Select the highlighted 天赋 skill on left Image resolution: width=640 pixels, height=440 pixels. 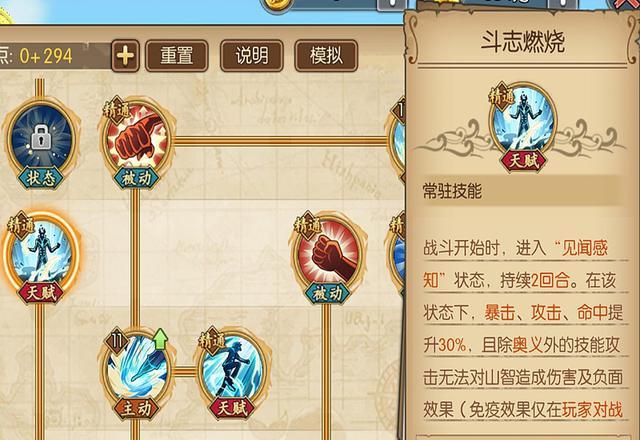pyautogui.click(x=41, y=252)
